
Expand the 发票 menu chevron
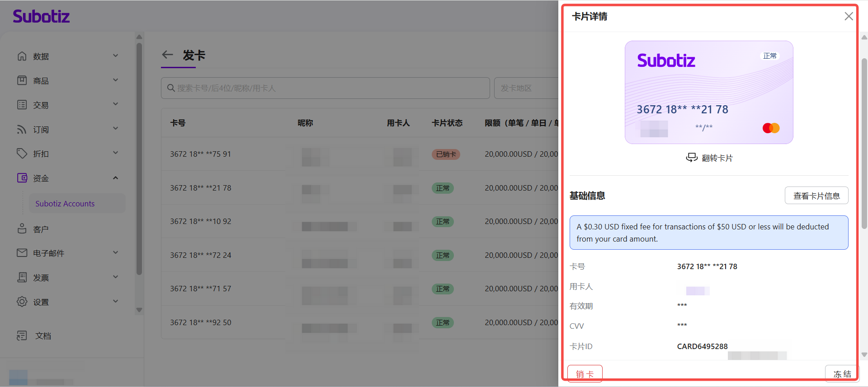(116, 277)
